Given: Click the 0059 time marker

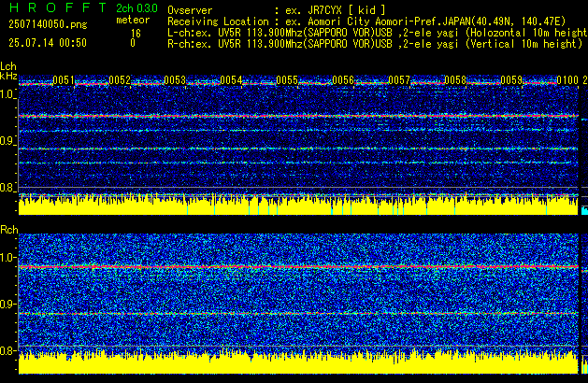Looking at the screenshot, I should [511, 80].
